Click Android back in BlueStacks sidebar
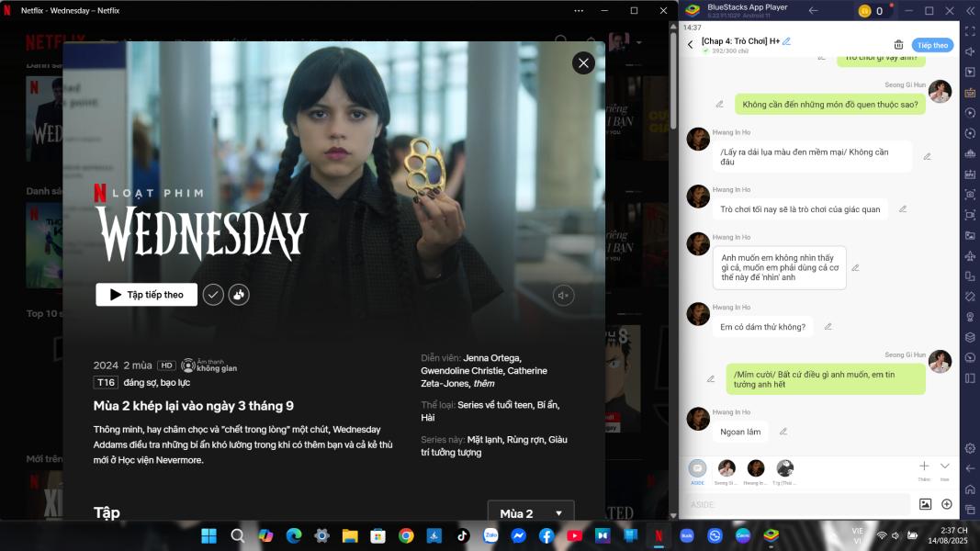The height and width of the screenshot is (551, 980). pyautogui.click(x=970, y=468)
